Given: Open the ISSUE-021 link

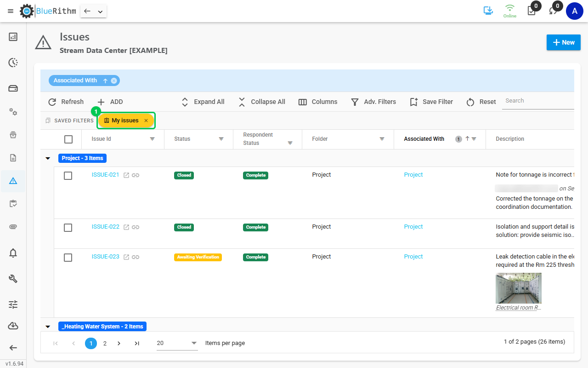Looking at the screenshot, I should [106, 175].
